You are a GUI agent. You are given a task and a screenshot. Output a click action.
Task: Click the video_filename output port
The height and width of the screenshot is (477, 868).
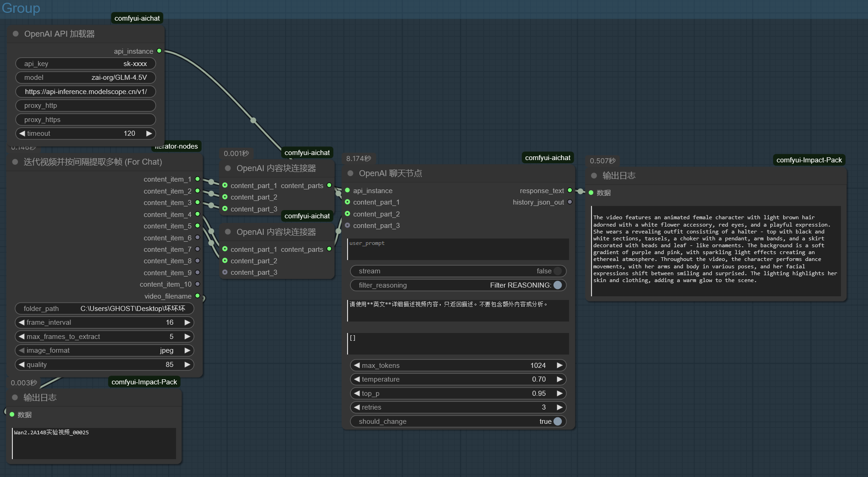click(x=198, y=296)
